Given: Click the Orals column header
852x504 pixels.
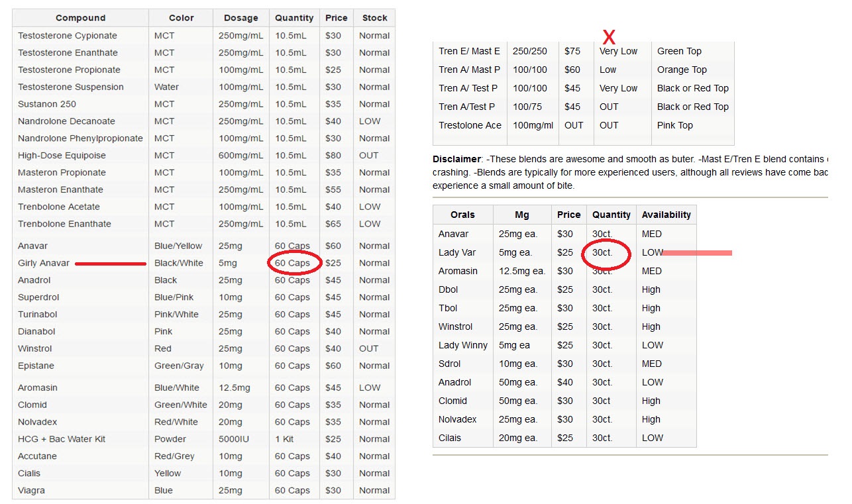Looking at the screenshot, I should click(x=462, y=215).
